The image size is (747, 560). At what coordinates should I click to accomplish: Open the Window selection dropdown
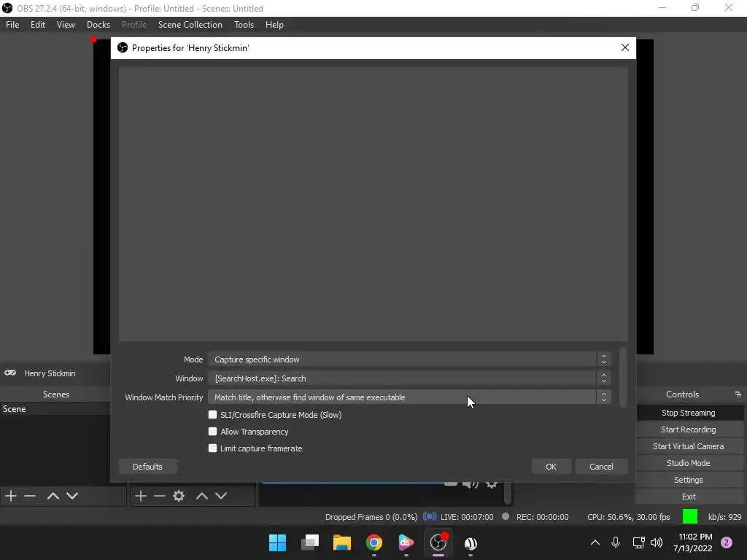click(x=409, y=378)
